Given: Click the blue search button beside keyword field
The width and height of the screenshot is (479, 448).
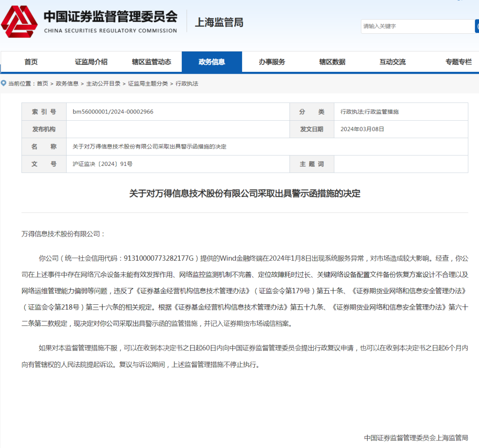Looking at the screenshot, I should (477, 26).
